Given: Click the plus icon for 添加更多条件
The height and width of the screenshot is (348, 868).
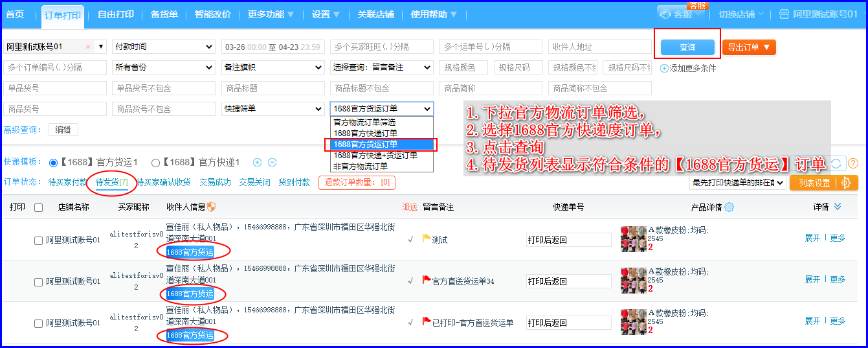Looking at the screenshot, I should click(664, 68).
